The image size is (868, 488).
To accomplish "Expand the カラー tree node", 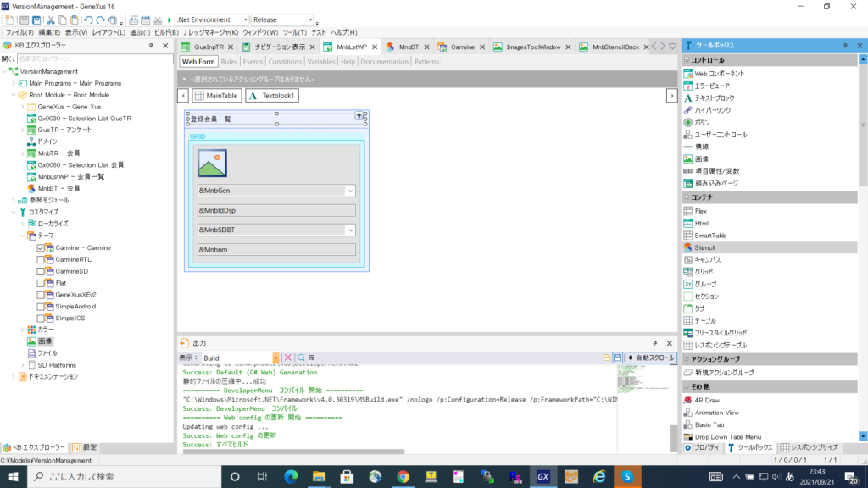I will pos(23,330).
